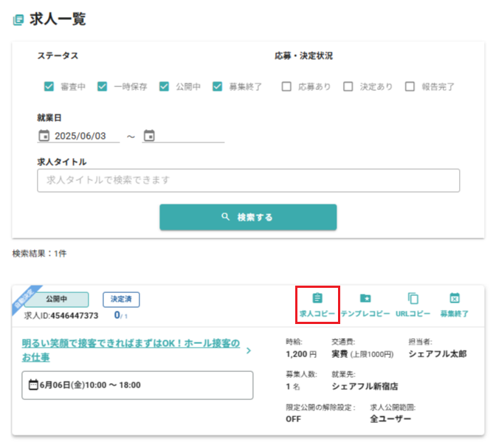Uncheck the 一時保存 status checkbox
This screenshot has height=448, width=493.
click(x=103, y=86)
